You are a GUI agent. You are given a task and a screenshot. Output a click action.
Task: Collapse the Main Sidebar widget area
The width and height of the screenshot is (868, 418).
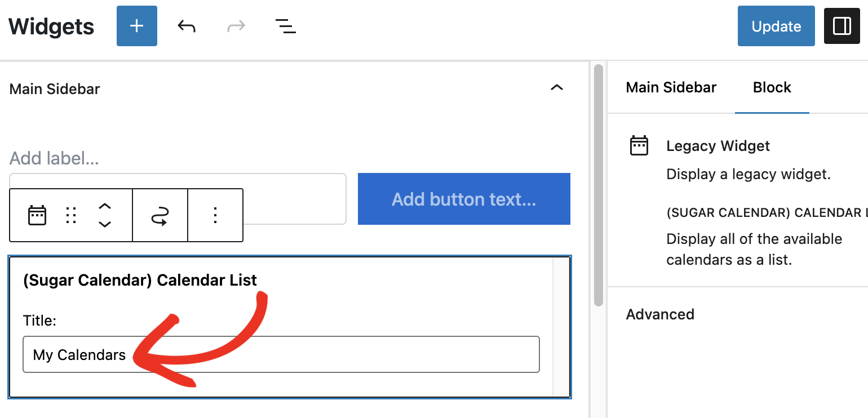click(557, 88)
